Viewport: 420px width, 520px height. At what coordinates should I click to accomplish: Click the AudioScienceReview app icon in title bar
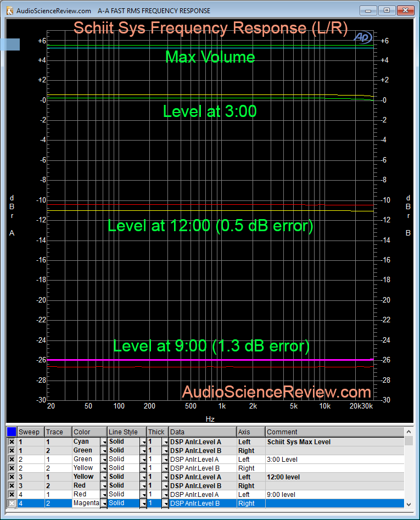(x=10, y=10)
